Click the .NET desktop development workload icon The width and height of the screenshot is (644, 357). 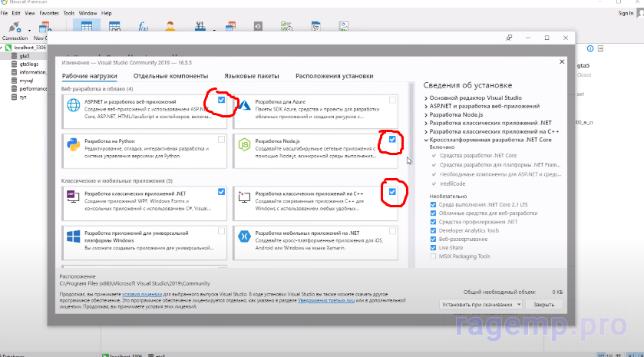pos(73,197)
